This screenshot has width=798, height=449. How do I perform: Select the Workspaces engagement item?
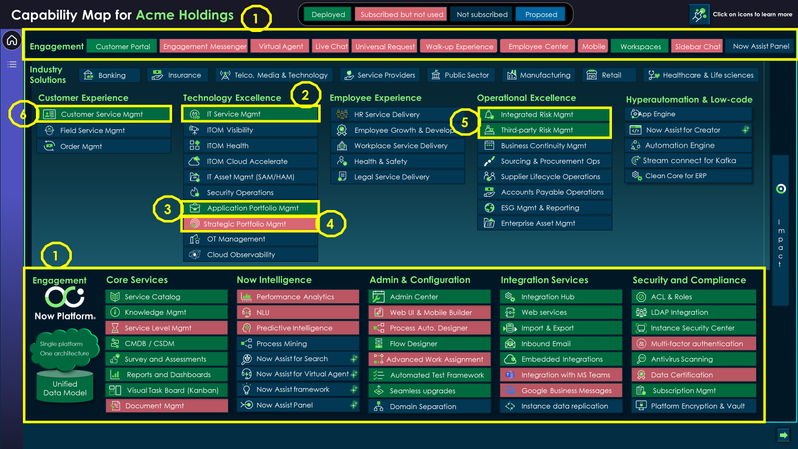pyautogui.click(x=640, y=46)
